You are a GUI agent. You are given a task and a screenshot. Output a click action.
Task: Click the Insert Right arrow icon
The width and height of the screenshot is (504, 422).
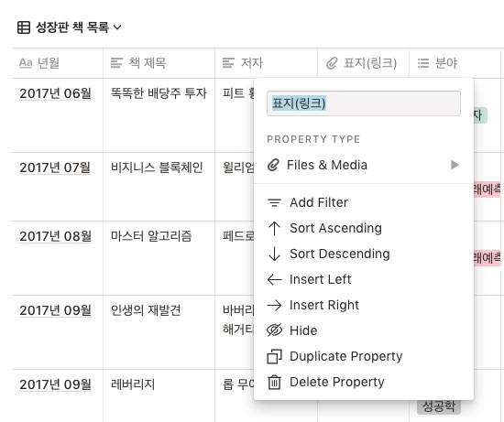[x=274, y=305]
